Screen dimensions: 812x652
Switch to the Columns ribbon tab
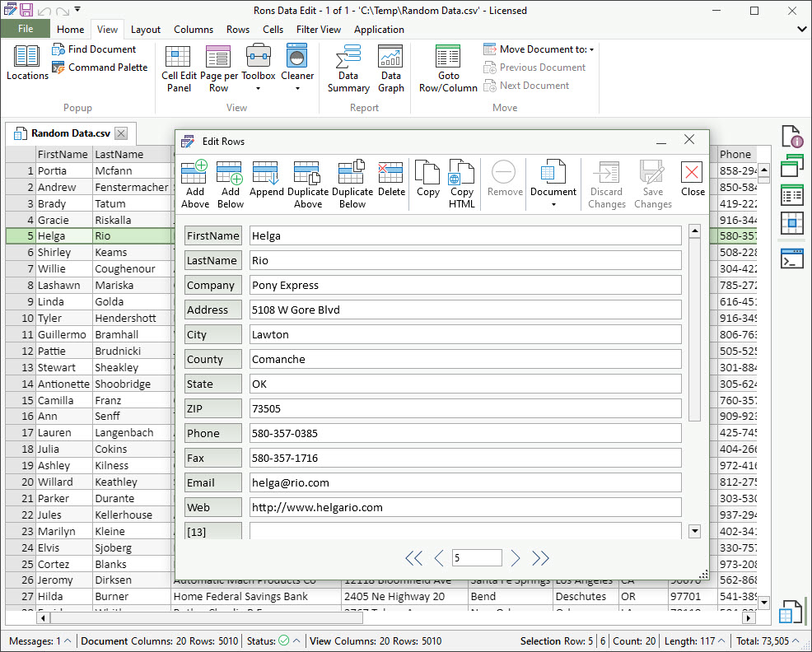(194, 30)
